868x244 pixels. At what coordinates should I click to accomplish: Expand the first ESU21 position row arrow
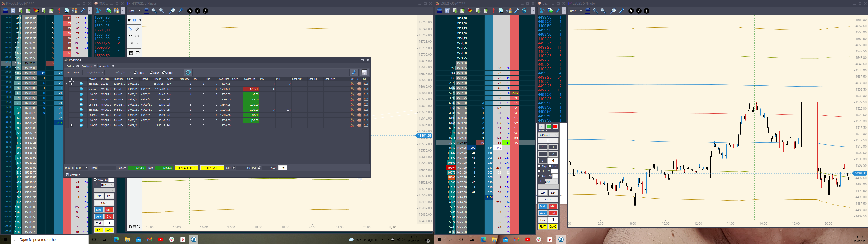pyautogui.click(x=67, y=84)
